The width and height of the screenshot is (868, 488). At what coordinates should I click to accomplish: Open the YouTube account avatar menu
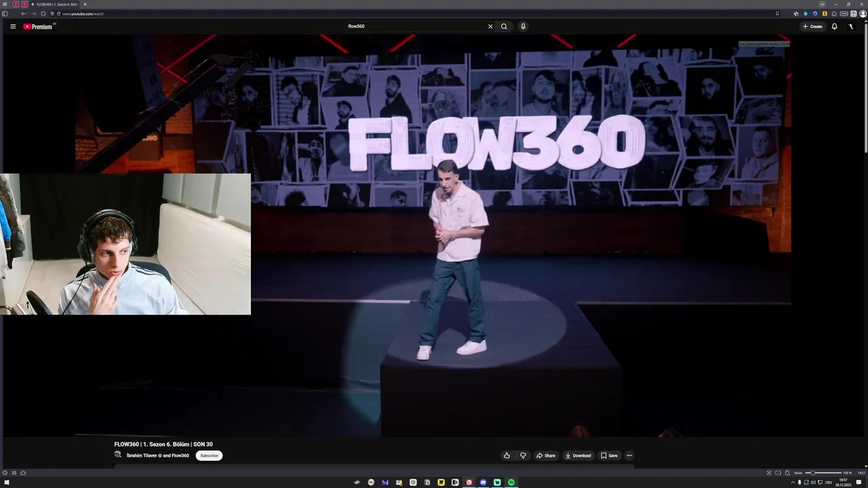coord(851,26)
